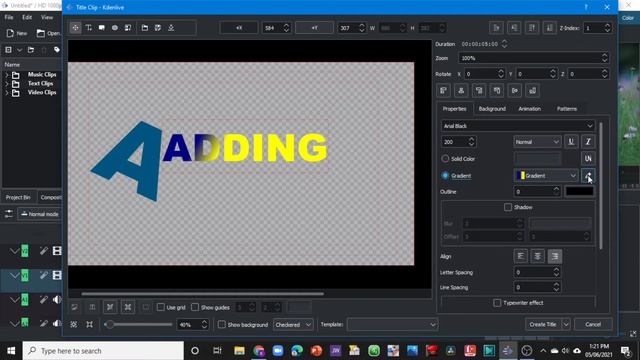This screenshot has width=640, height=360.
Task: Select the Selection tool in title toolbar
Action: pos(76,28)
